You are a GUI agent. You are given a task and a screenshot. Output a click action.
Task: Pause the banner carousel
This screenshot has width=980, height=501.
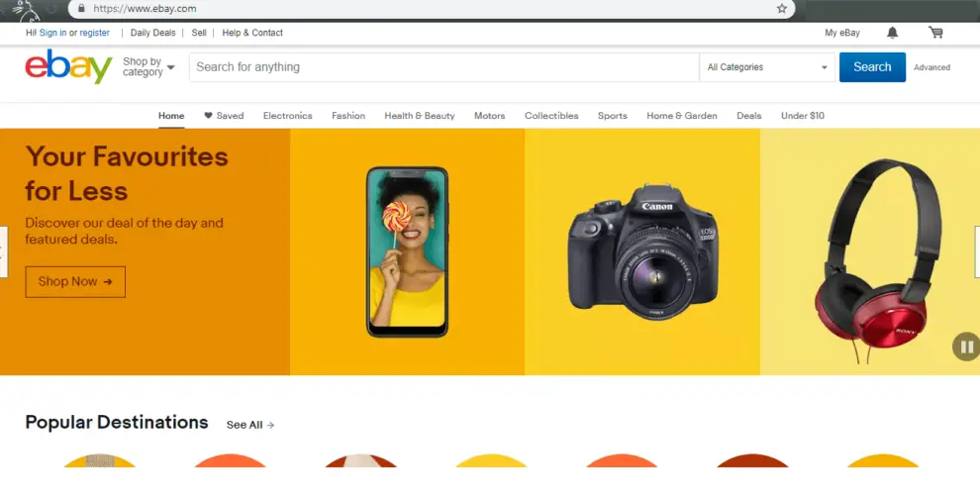click(966, 347)
